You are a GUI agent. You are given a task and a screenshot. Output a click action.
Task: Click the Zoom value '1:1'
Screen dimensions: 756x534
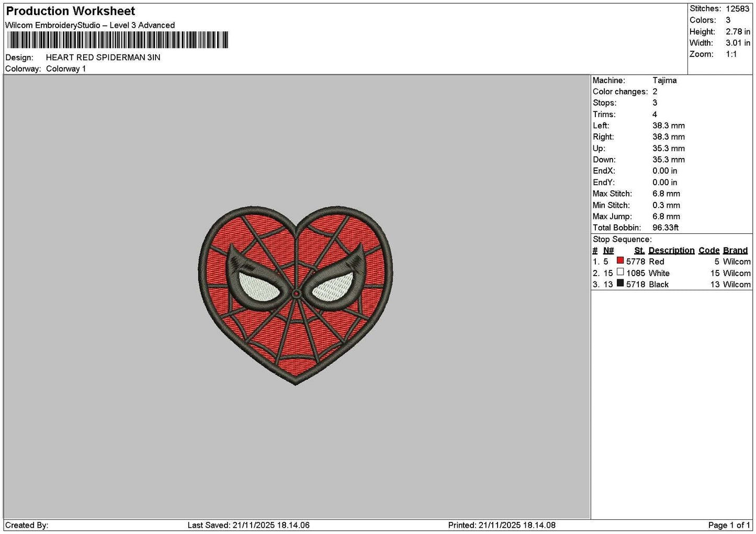[731, 54]
